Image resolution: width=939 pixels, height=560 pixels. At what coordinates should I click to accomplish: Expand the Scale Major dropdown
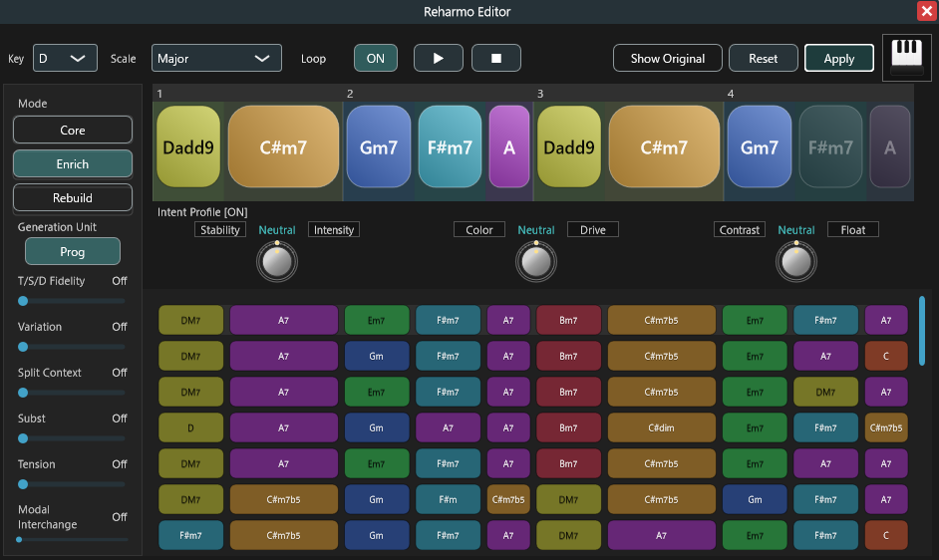(x=216, y=58)
